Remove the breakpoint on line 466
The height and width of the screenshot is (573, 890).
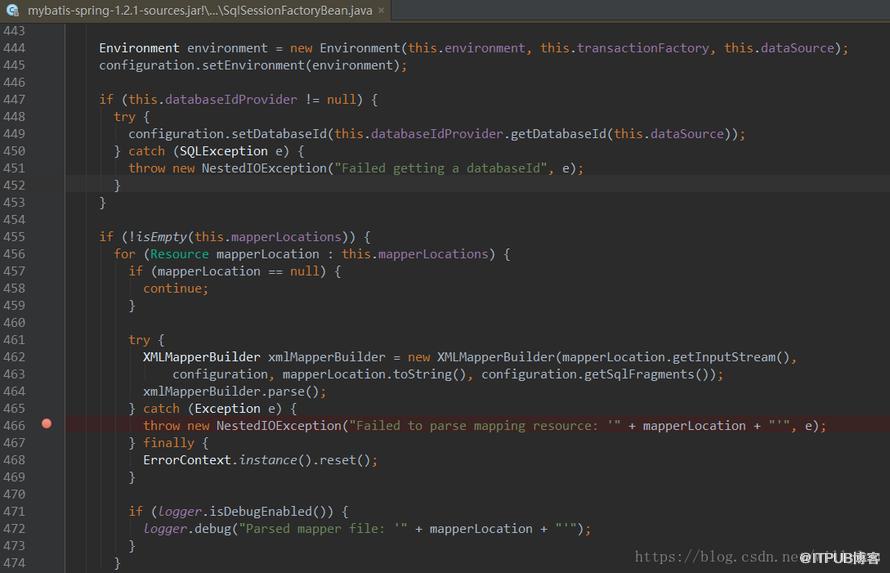[47, 424]
